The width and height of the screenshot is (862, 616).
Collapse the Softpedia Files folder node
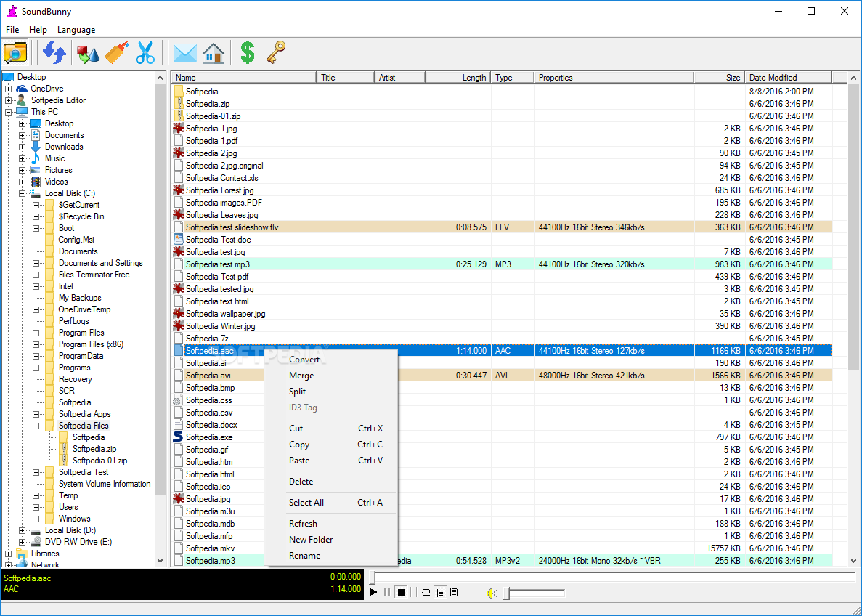pyautogui.click(x=36, y=426)
